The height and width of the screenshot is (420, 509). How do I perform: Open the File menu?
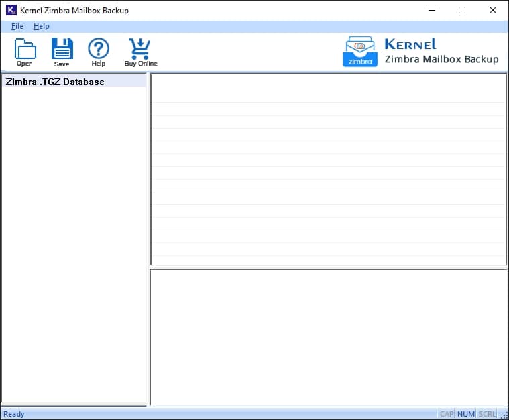(17, 26)
